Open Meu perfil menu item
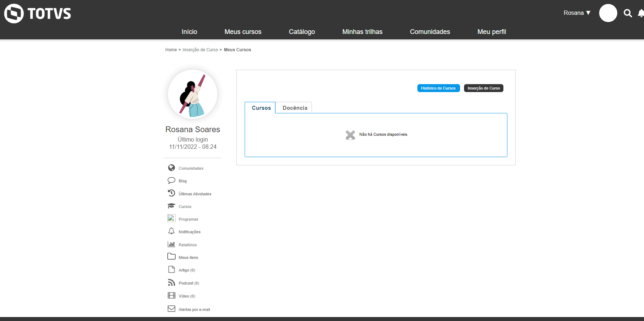This screenshot has width=644, height=321. coord(491,32)
